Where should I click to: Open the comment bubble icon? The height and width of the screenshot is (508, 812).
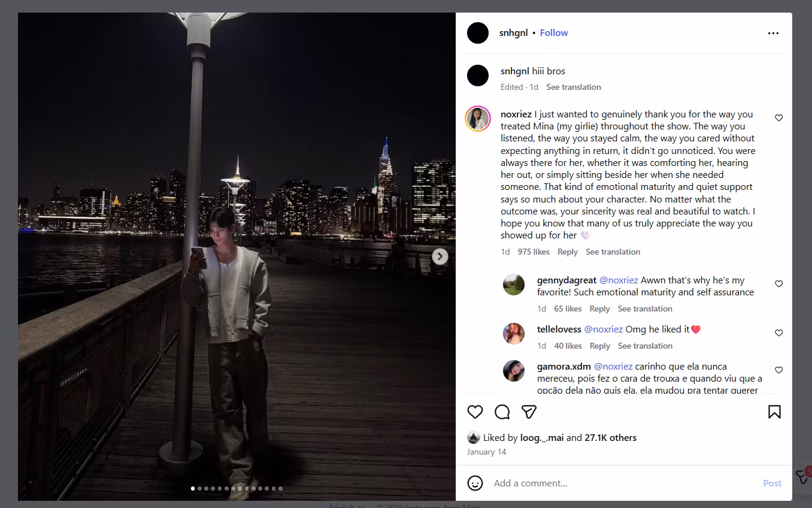pos(502,412)
